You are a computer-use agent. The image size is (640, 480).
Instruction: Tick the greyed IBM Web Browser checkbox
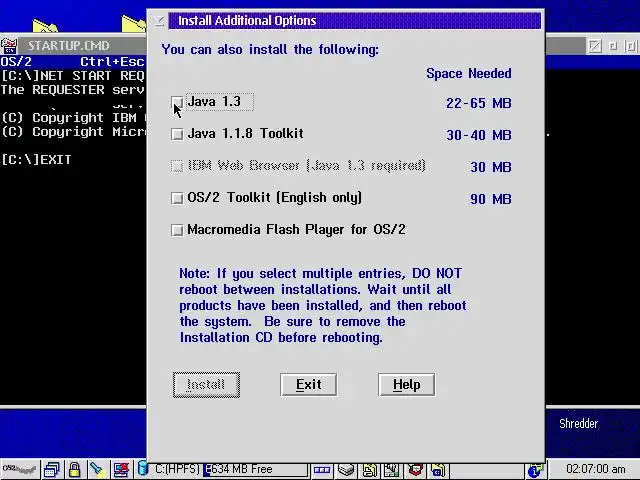point(177,166)
